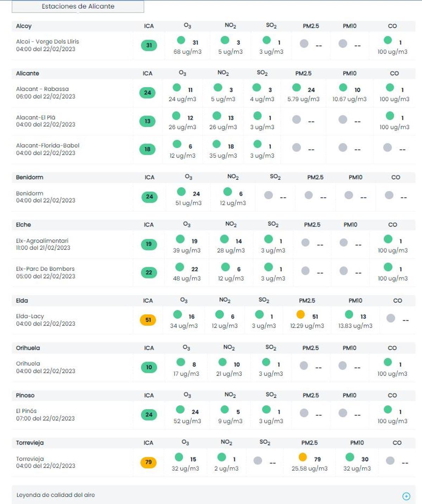
Task: Select the Alacant-El Plà station name
Action: pyautogui.click(x=36, y=117)
